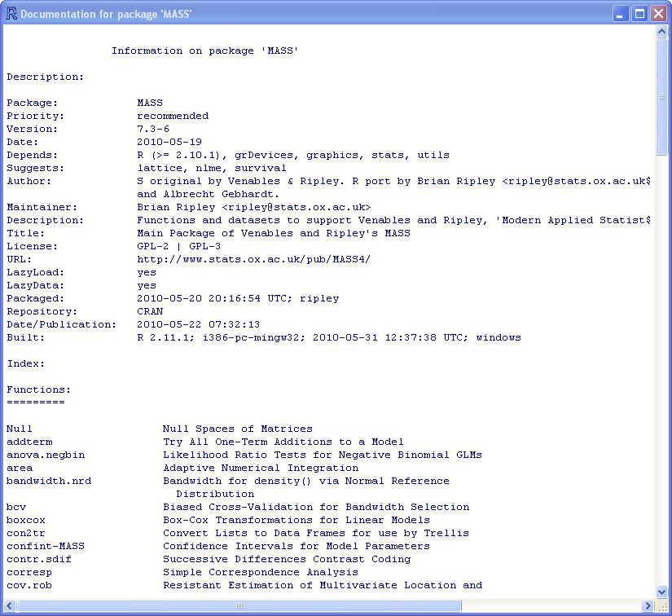Image resolution: width=672 pixels, height=616 pixels.
Task: Click the 'bcv' function name
Action: 16,507
